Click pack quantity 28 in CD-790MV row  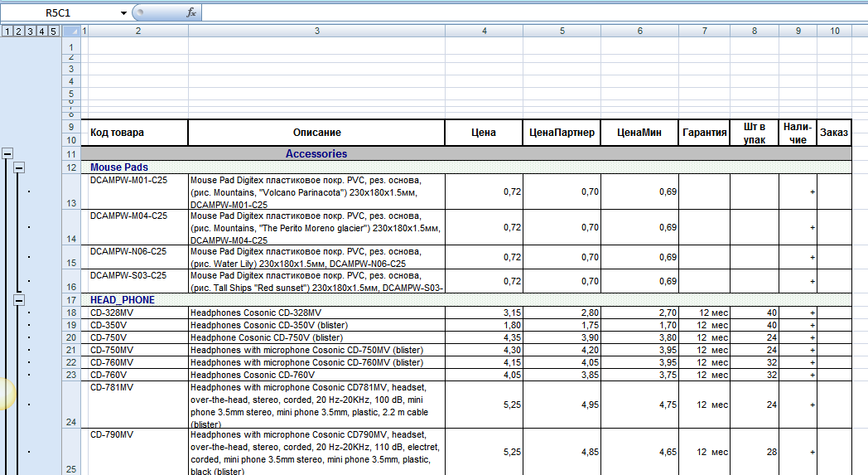click(755, 452)
